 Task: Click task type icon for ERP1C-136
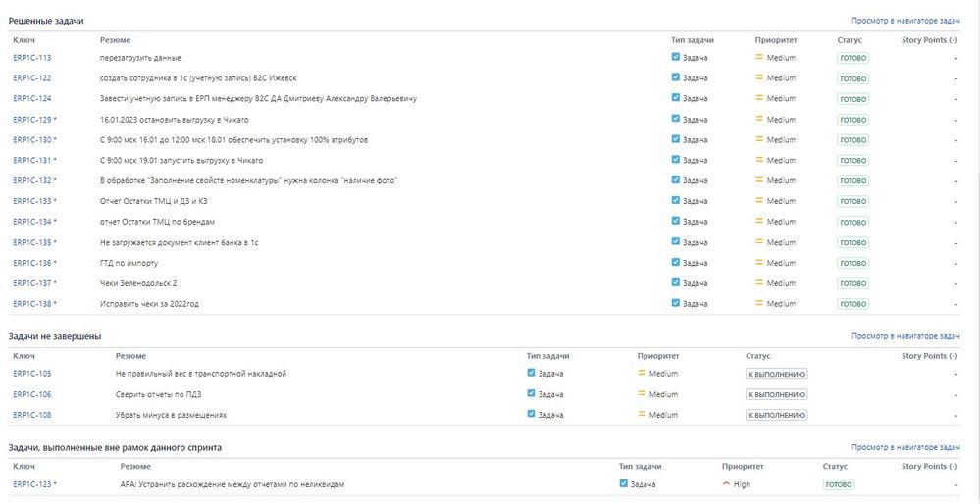pyautogui.click(x=675, y=262)
